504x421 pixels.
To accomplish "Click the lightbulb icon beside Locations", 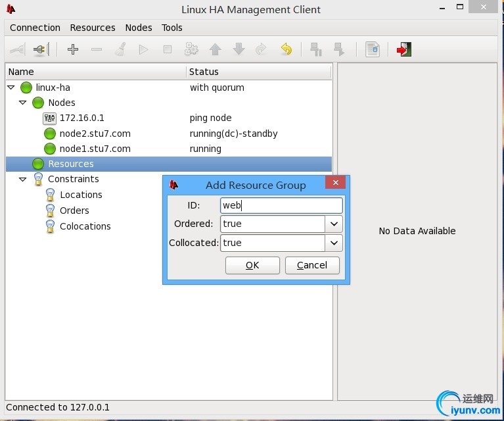I will (50, 195).
